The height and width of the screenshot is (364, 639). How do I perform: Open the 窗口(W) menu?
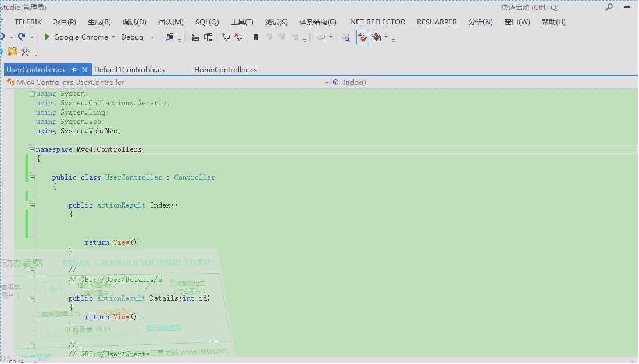click(x=517, y=22)
